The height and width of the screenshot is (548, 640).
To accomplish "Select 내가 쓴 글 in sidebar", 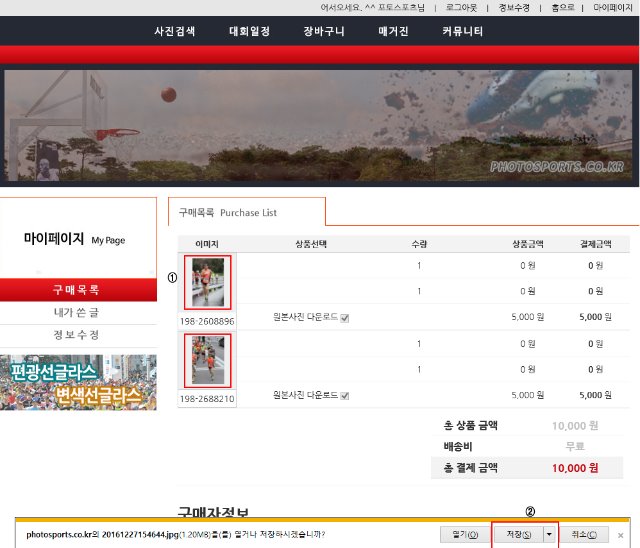I will 78,313.
